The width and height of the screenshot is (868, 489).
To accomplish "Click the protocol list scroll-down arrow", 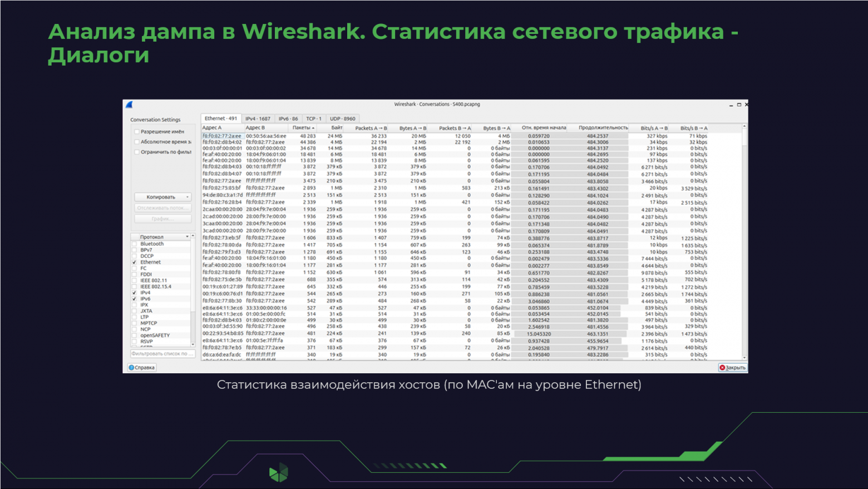I will pyautogui.click(x=193, y=344).
